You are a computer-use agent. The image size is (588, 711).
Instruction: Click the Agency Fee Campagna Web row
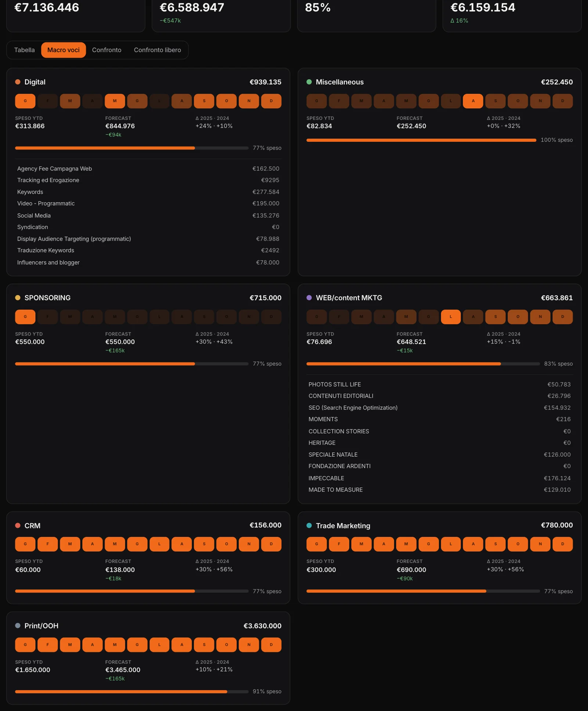[x=148, y=169]
